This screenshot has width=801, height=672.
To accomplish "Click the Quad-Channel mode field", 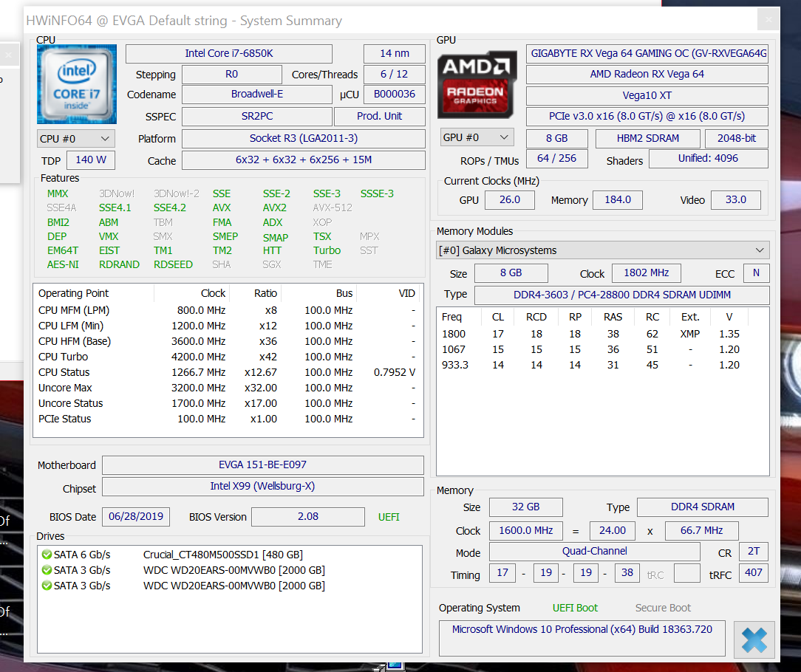I will coord(594,552).
